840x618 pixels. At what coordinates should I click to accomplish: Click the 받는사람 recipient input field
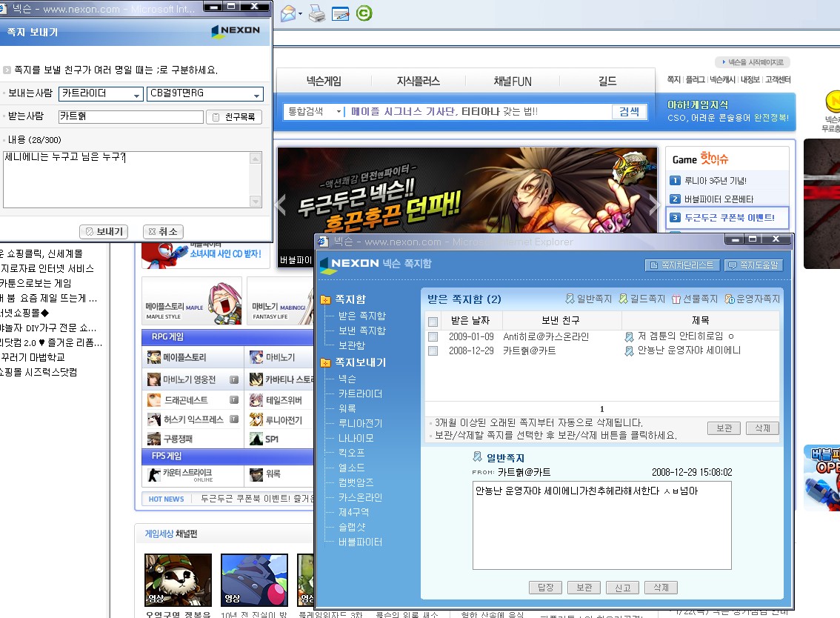tap(130, 117)
